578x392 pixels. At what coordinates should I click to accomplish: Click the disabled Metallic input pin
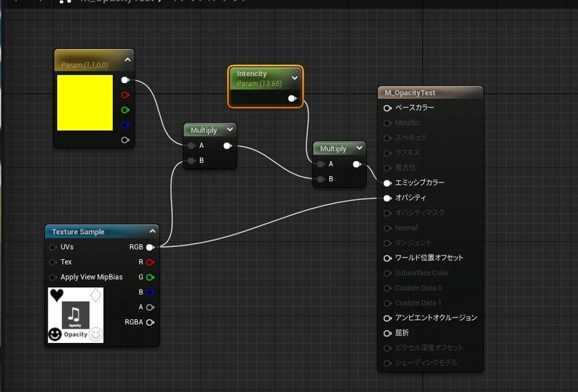pos(387,123)
